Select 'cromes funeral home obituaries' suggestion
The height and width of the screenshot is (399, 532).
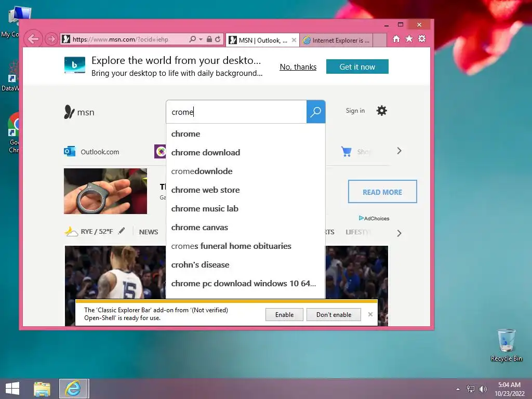pyautogui.click(x=246, y=246)
